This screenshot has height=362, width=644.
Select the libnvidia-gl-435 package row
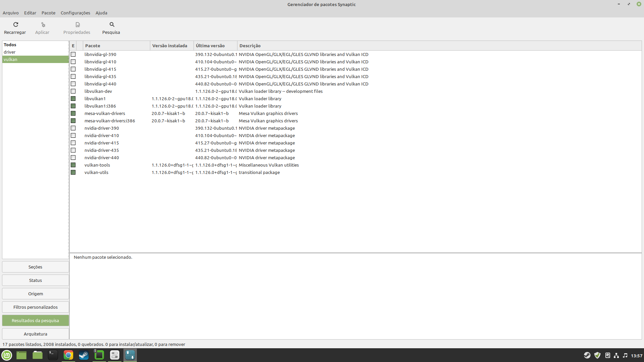tap(356, 76)
